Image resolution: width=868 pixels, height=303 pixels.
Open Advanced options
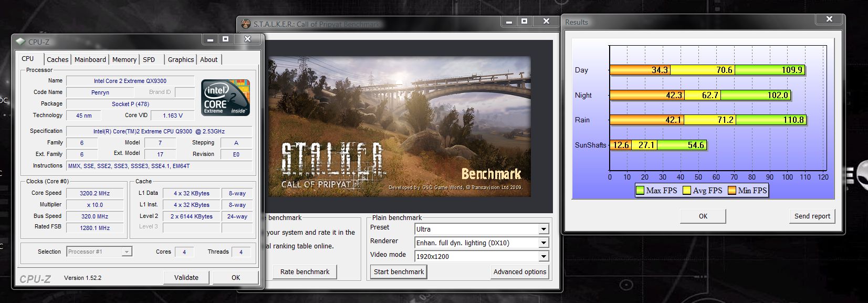(x=520, y=271)
